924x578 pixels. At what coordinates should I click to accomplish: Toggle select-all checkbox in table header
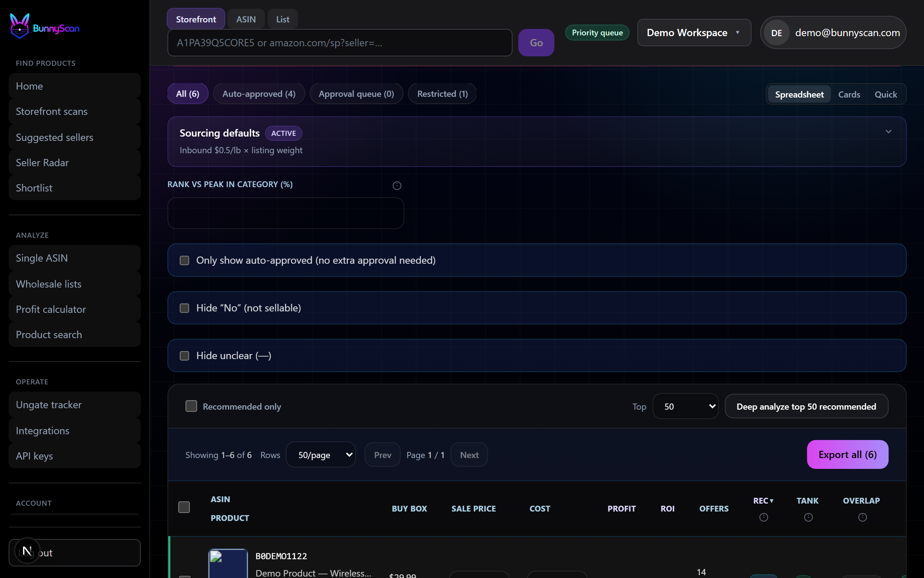point(184,507)
